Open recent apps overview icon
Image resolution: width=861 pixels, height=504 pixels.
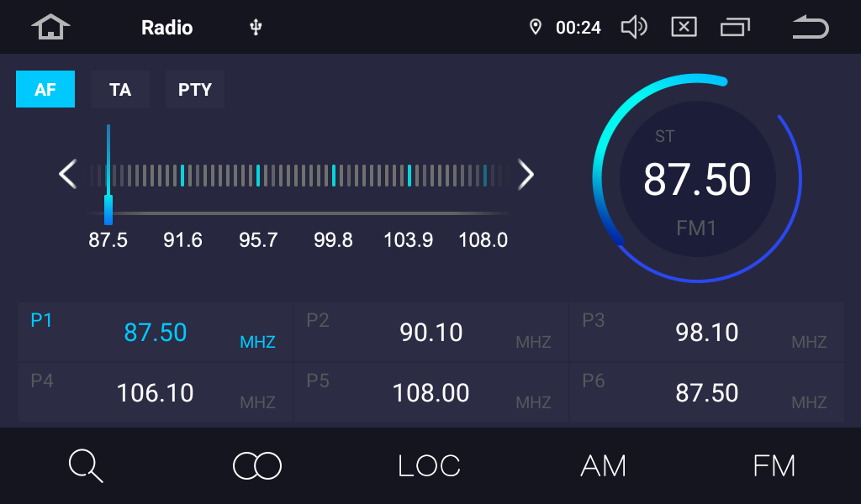[x=735, y=28]
